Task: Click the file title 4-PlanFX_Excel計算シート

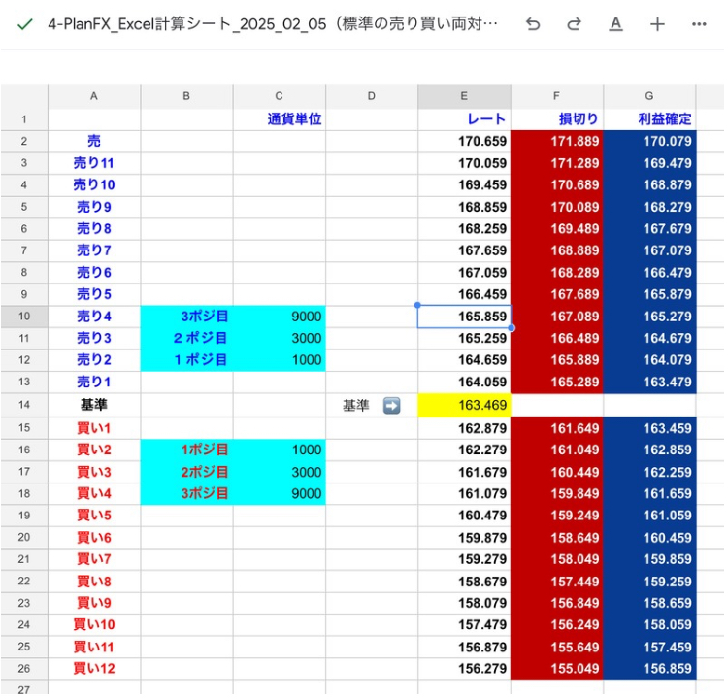Action: point(273,23)
